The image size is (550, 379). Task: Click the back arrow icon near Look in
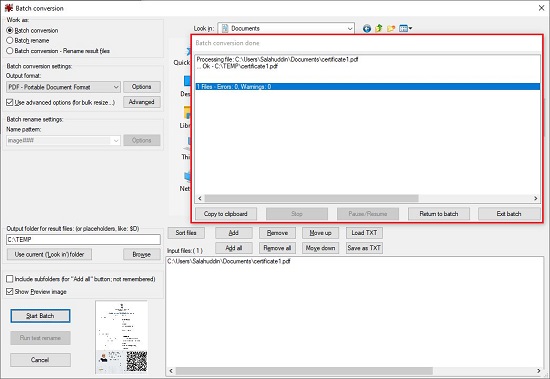(x=367, y=28)
